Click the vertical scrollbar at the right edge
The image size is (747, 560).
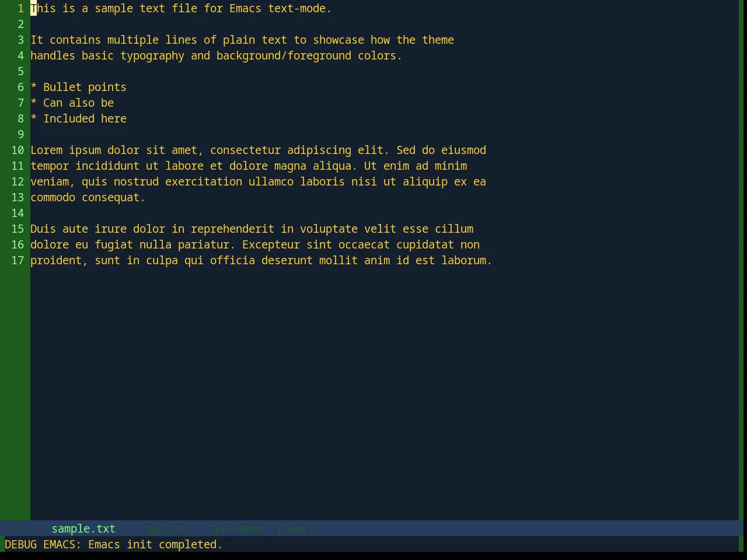(x=741, y=260)
